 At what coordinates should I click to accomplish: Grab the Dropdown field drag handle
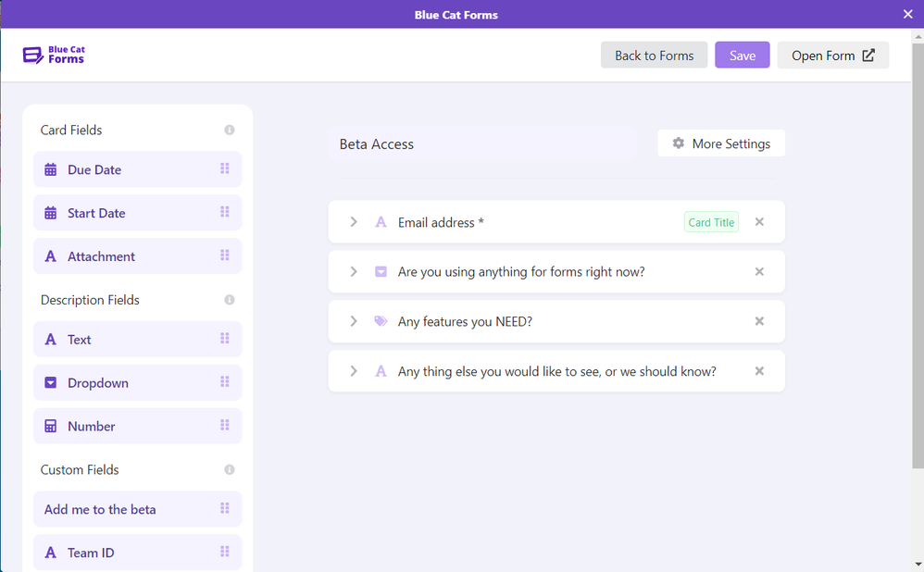[224, 381]
